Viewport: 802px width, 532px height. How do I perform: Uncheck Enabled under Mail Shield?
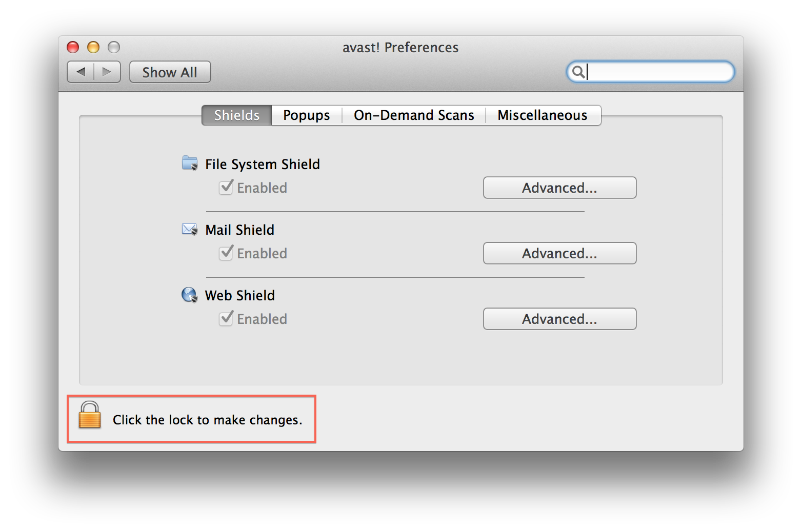(x=226, y=253)
